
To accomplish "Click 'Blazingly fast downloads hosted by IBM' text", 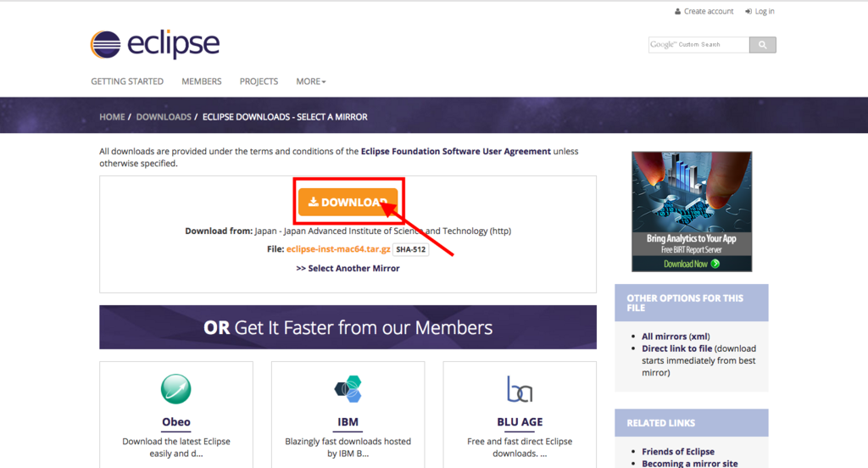I will point(348,448).
